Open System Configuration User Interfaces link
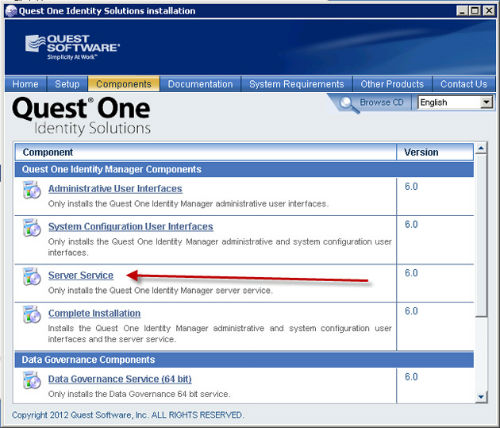 click(131, 227)
